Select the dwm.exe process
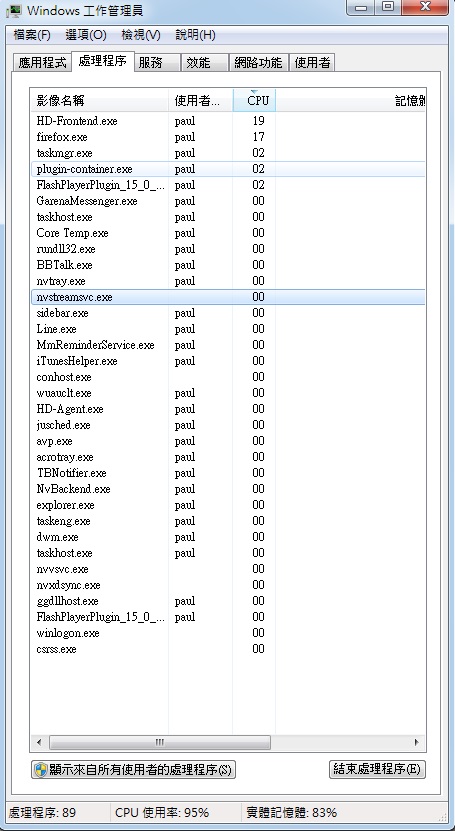 click(x=228, y=537)
